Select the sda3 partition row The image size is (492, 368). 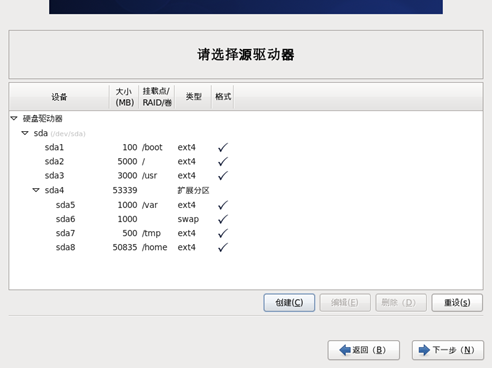[246, 176]
